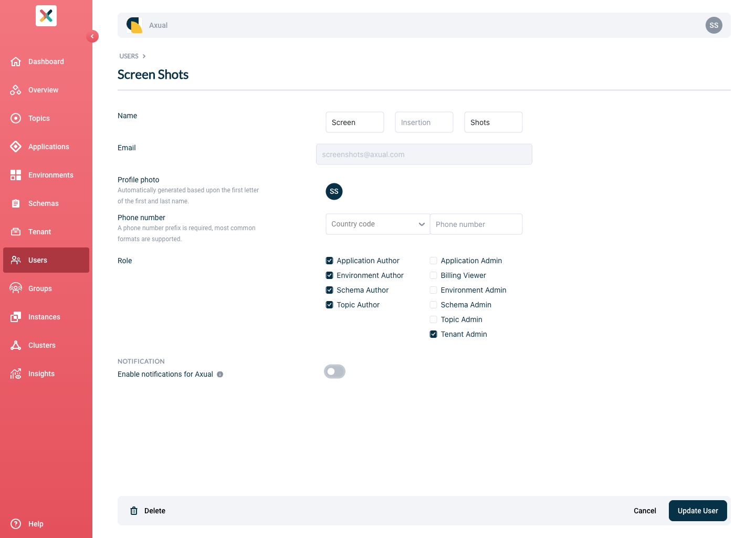Click the Environments grid icon
The image size is (756, 538).
[16, 175]
